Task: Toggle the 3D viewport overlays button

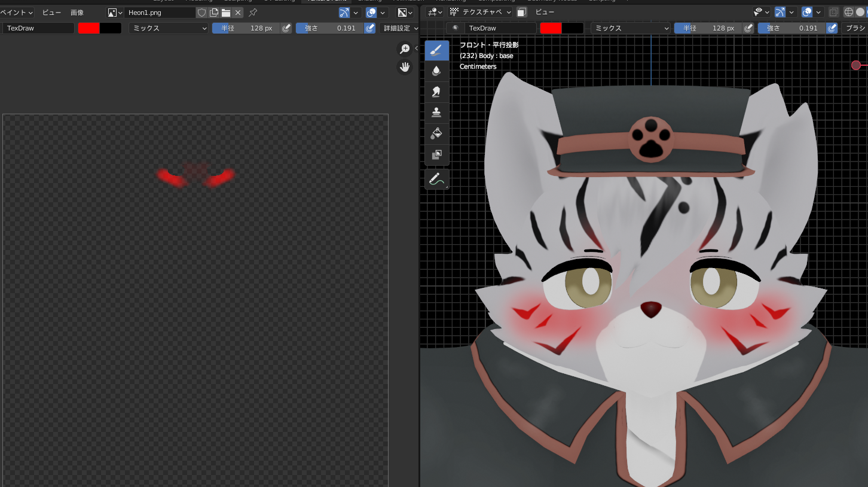Action: (x=807, y=12)
